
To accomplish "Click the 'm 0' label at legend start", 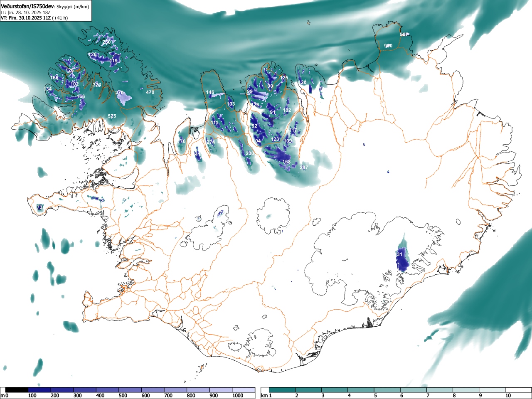I will point(5,396).
